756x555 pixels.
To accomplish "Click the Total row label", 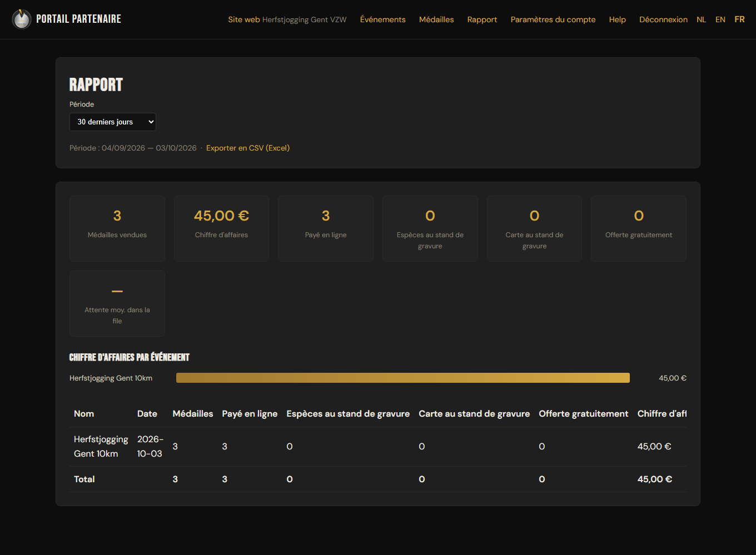I will tap(84, 479).
